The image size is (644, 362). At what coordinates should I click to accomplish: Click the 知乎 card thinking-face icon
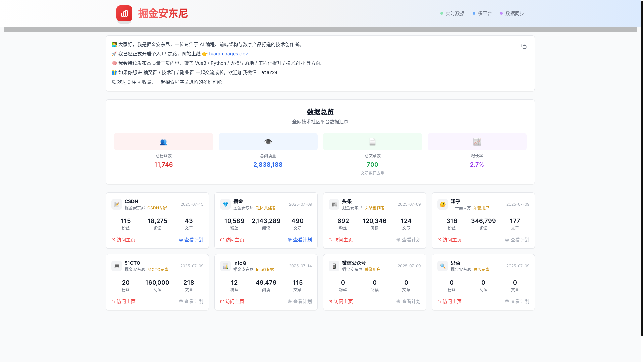click(443, 204)
